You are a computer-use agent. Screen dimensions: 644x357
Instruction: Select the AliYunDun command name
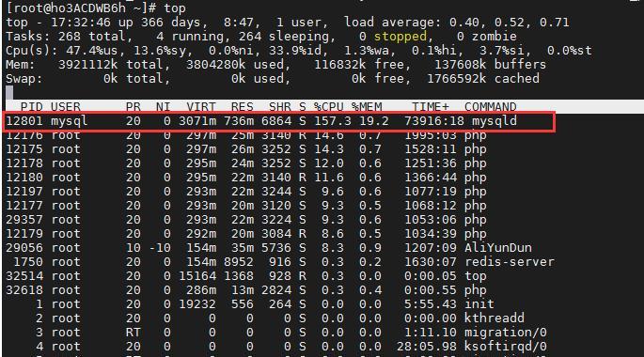pos(497,248)
